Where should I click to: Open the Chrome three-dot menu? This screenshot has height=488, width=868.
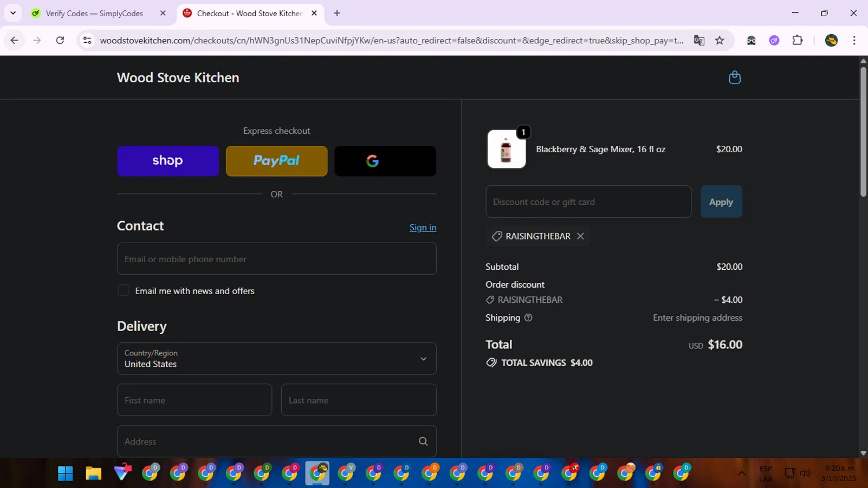(x=854, y=41)
